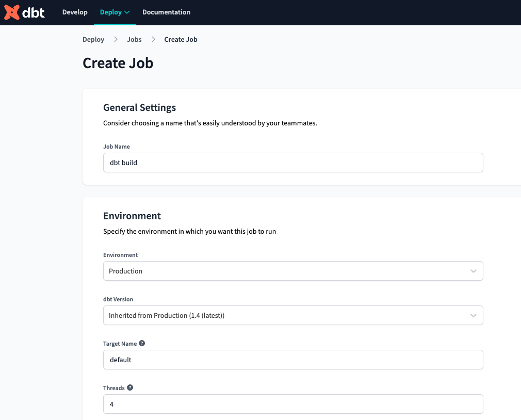Open the Environment dropdown showing Production
Viewport: 521px width, 420px height.
coord(293,271)
